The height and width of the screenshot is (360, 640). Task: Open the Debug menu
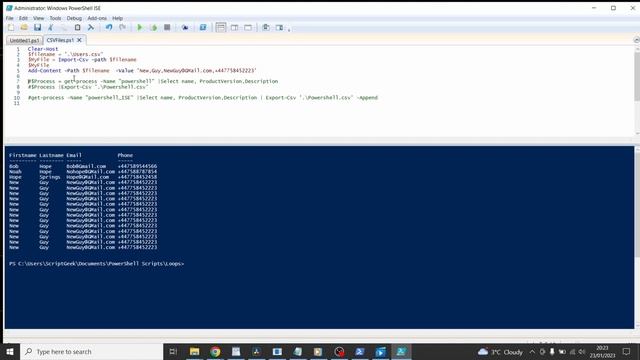coord(74,18)
